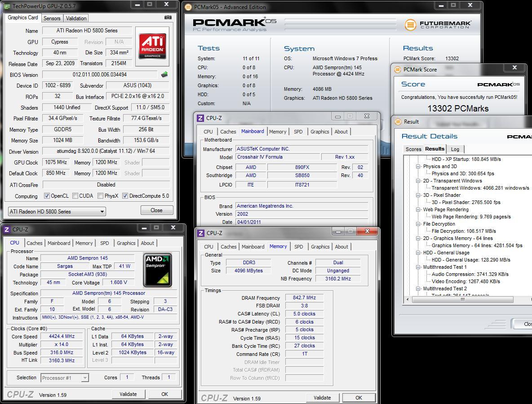Click the GPU Clock 1075 MHz value
Image resolution: width=532 pixels, height=404 pixels.
coord(56,162)
